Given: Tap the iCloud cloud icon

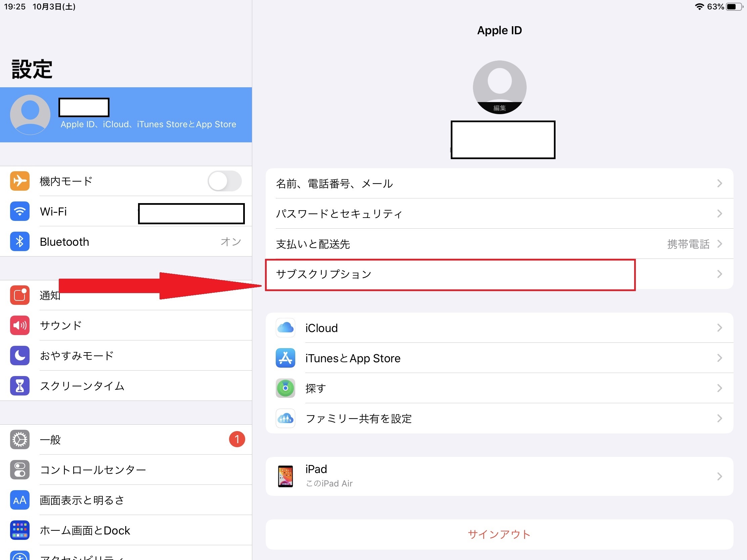Looking at the screenshot, I should [x=285, y=327].
